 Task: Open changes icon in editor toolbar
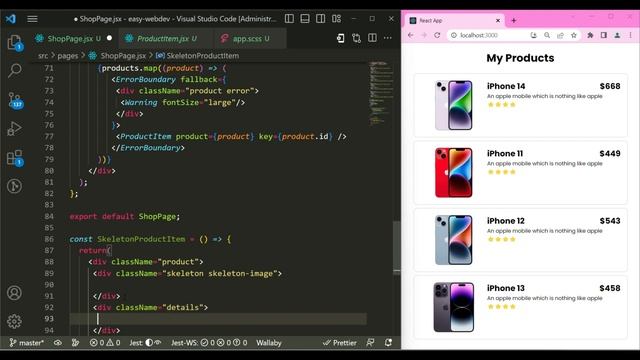pos(340,38)
